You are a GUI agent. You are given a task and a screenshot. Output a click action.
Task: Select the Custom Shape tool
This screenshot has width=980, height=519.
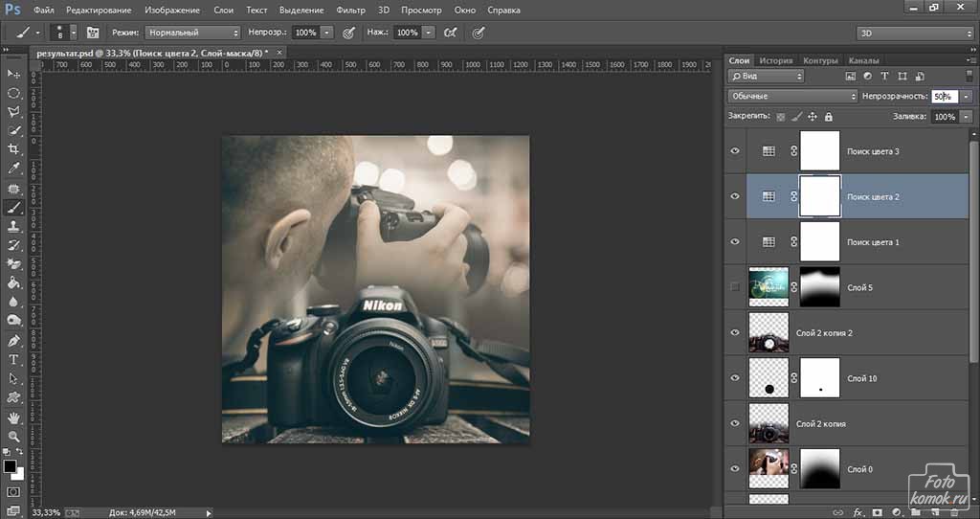coord(13,397)
